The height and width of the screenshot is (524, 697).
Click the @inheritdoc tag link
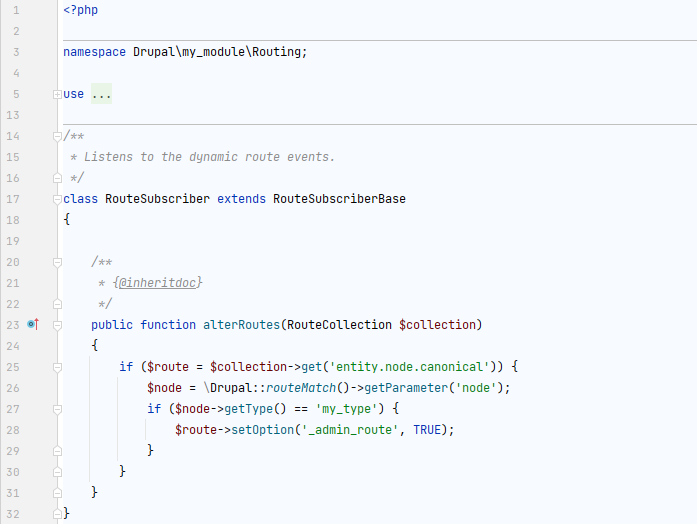pos(157,283)
